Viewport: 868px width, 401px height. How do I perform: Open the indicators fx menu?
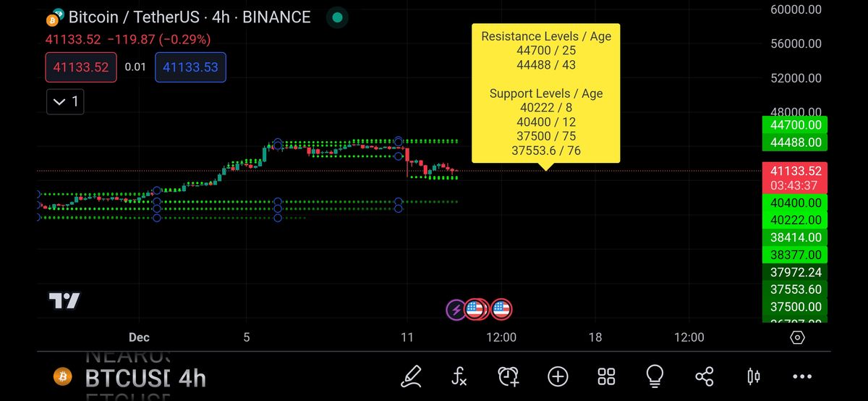pos(459,376)
